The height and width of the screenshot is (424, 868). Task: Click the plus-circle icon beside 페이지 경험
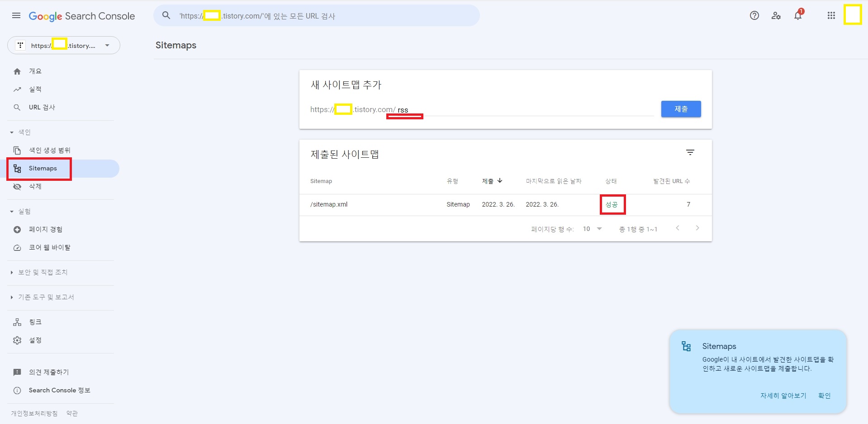17,230
